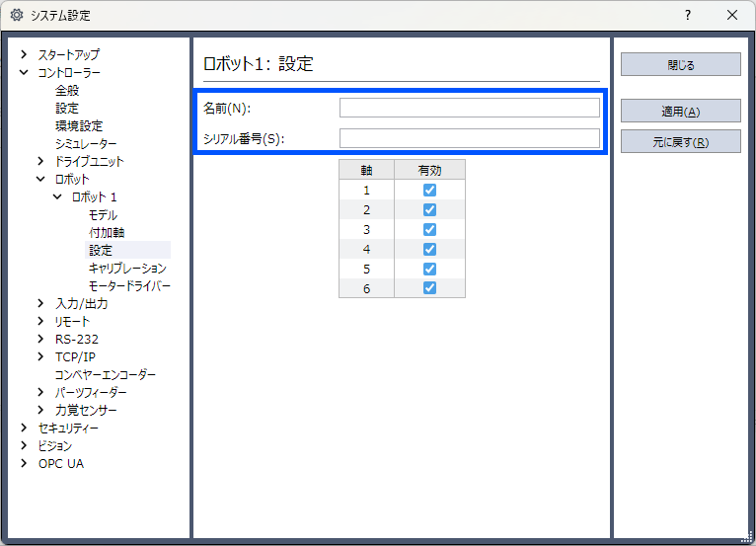
Task: Expand the 入力/出力 node
Action: coord(41,303)
